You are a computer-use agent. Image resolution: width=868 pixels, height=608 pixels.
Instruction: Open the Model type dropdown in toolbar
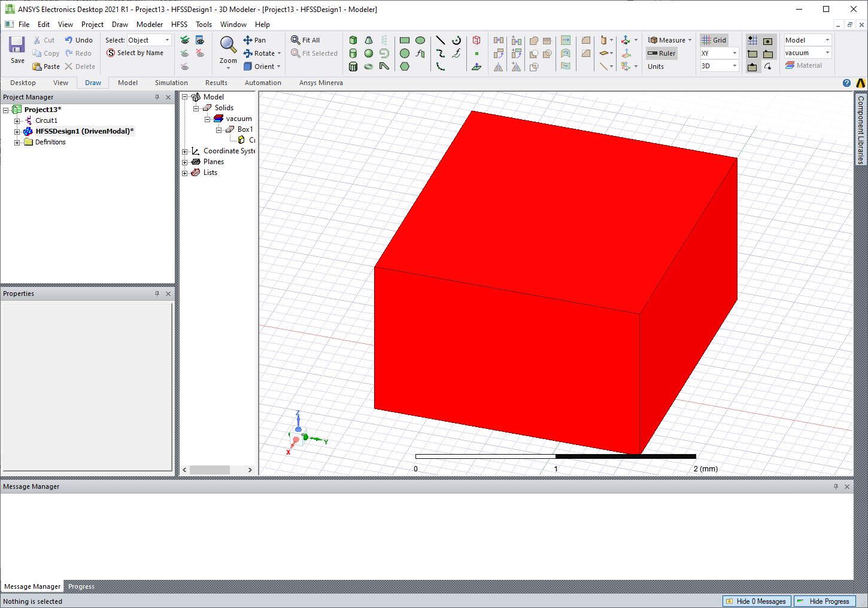click(x=808, y=40)
